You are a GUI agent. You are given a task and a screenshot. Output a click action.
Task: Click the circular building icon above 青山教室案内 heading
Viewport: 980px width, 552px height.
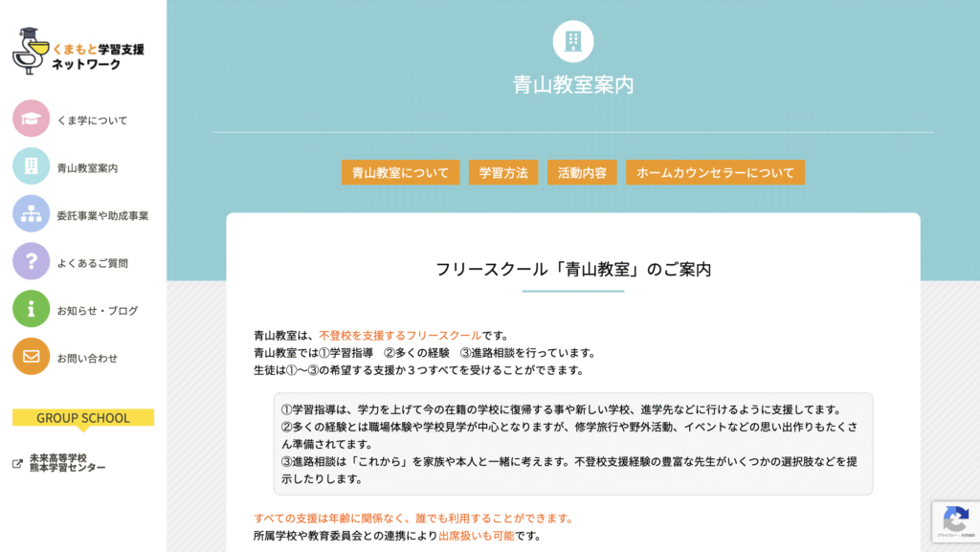tap(572, 42)
